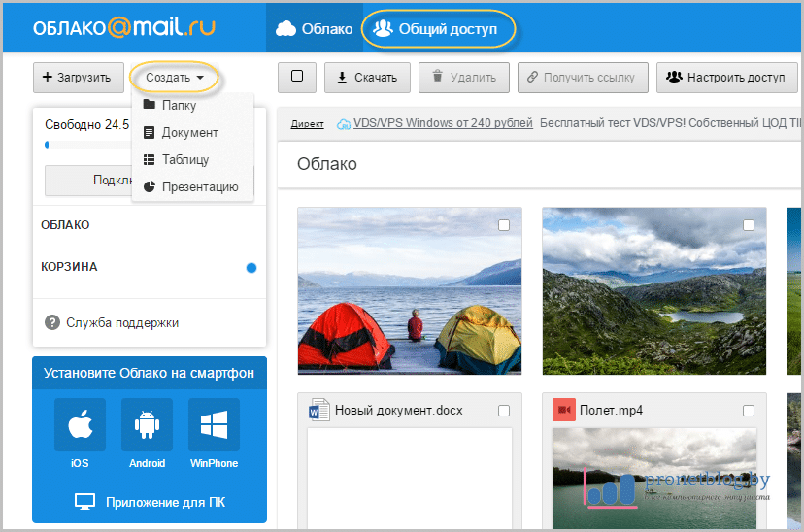Click the Настроить доступ button
Screen dimensions: 804x532
click(x=726, y=78)
